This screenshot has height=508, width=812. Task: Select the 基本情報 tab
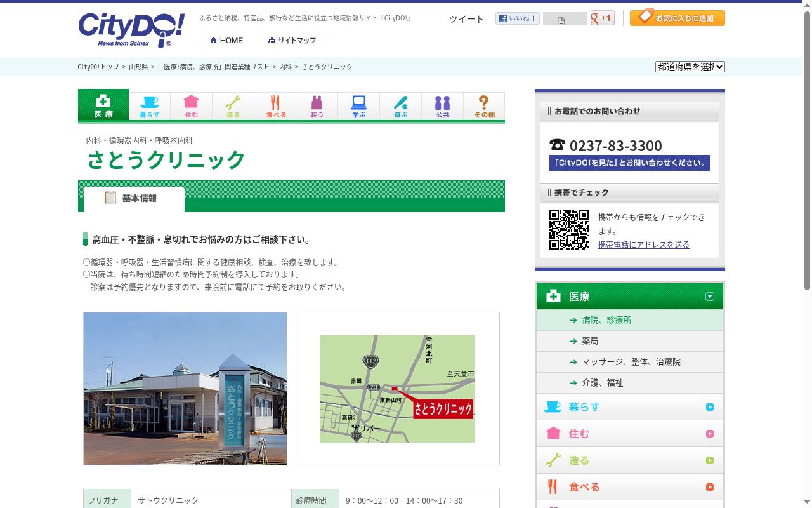pyautogui.click(x=134, y=199)
